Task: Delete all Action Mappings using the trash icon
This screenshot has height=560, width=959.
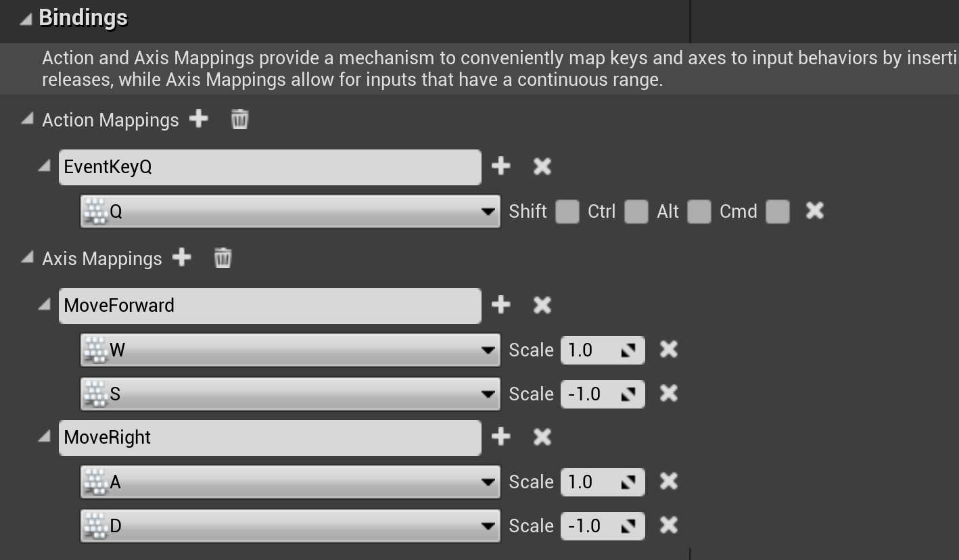Action: point(239,120)
